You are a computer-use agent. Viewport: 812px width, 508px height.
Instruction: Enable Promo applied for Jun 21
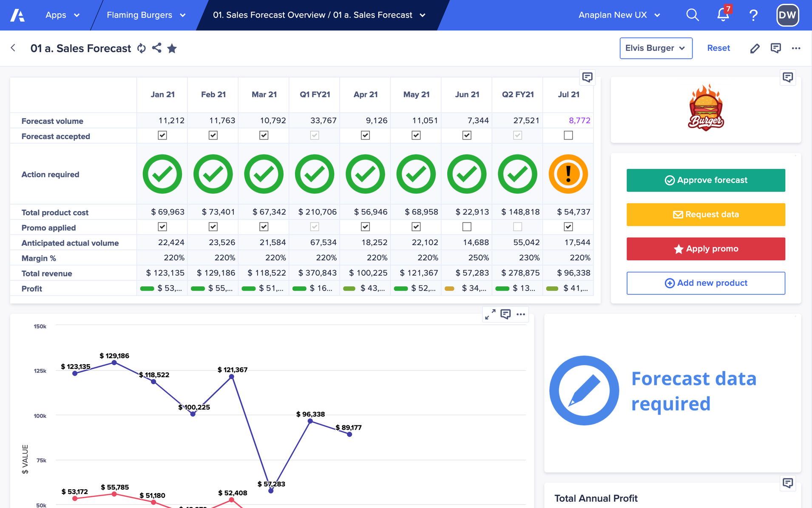467,227
